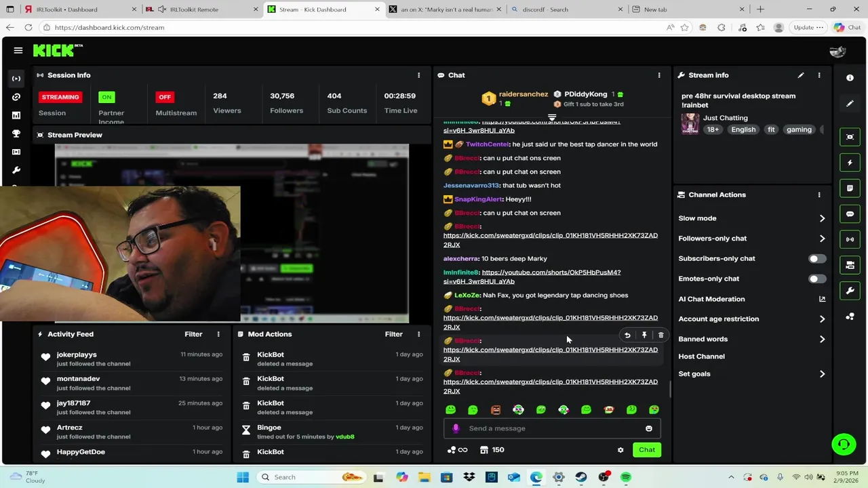Open the Stream info three-dot menu
Viewport: 868px width, 488px height.
pyautogui.click(x=818, y=75)
